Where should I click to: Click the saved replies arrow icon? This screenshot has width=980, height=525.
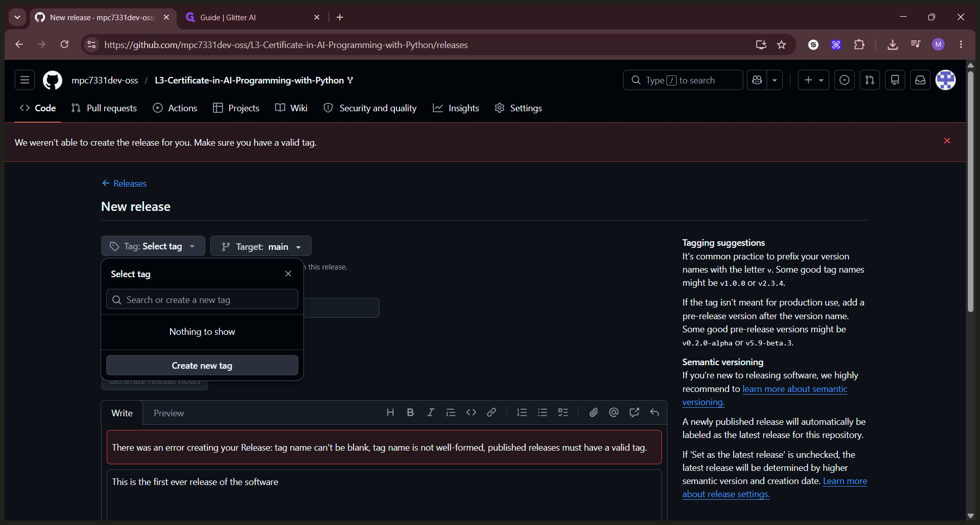pyautogui.click(x=654, y=413)
